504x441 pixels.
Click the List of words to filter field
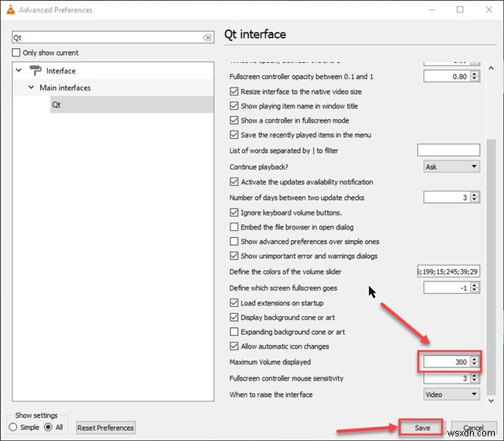448,150
